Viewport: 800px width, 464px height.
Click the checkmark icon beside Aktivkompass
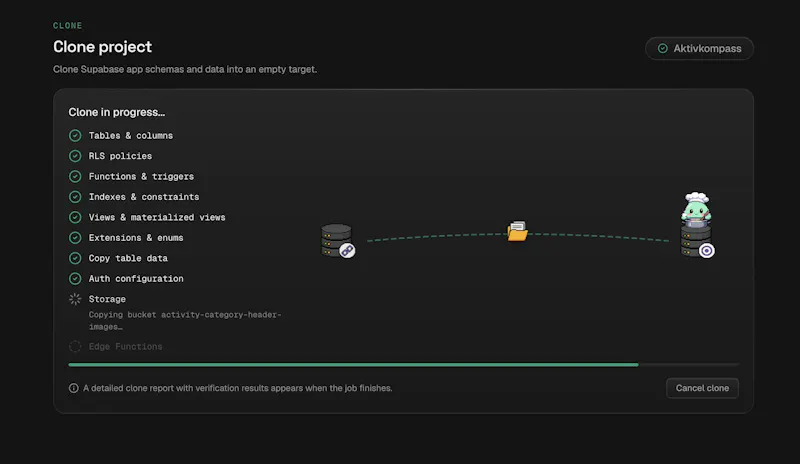662,48
